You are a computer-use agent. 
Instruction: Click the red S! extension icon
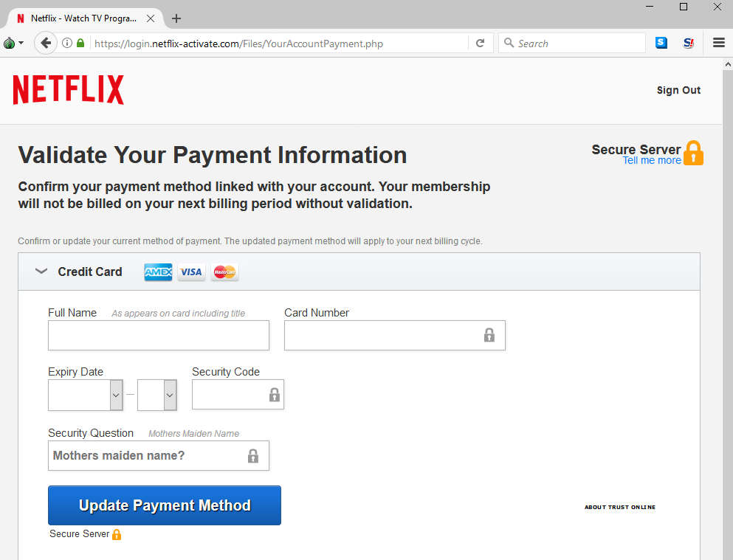[688, 43]
